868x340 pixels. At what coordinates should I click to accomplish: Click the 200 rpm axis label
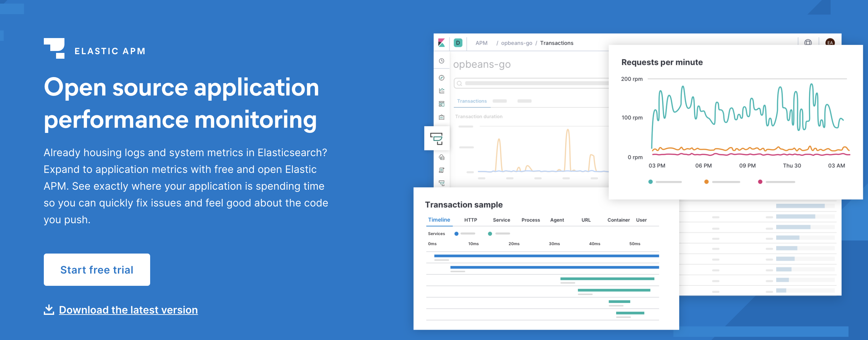coord(632,79)
